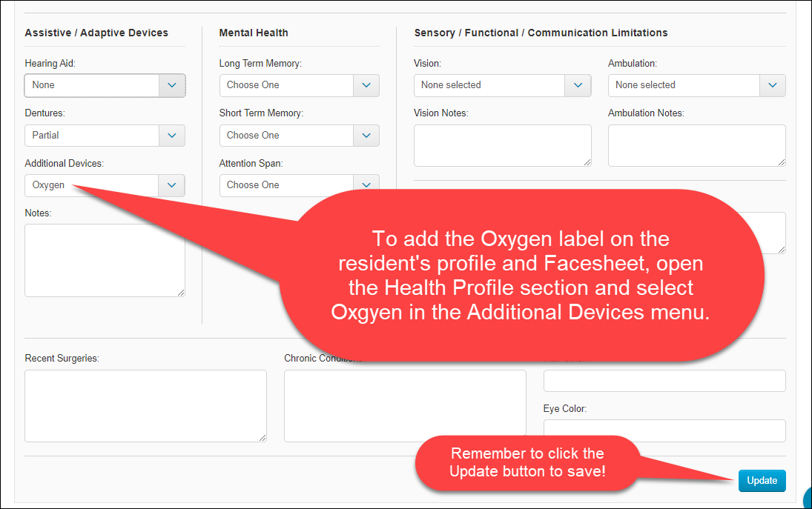Click the Vision dropdown chevron arrow
The height and width of the screenshot is (509, 812).
pos(578,85)
